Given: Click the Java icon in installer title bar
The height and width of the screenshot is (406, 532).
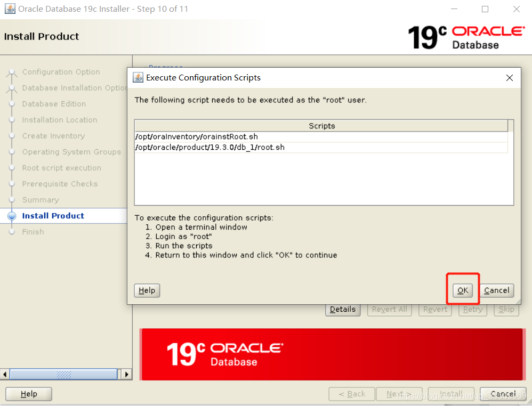Looking at the screenshot, I should 10,9.
